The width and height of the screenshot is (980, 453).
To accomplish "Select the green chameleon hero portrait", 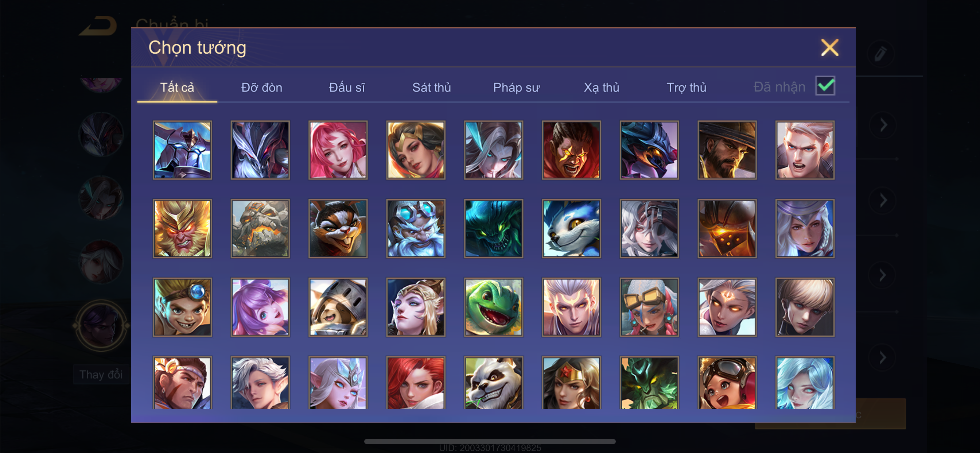I will tap(493, 307).
